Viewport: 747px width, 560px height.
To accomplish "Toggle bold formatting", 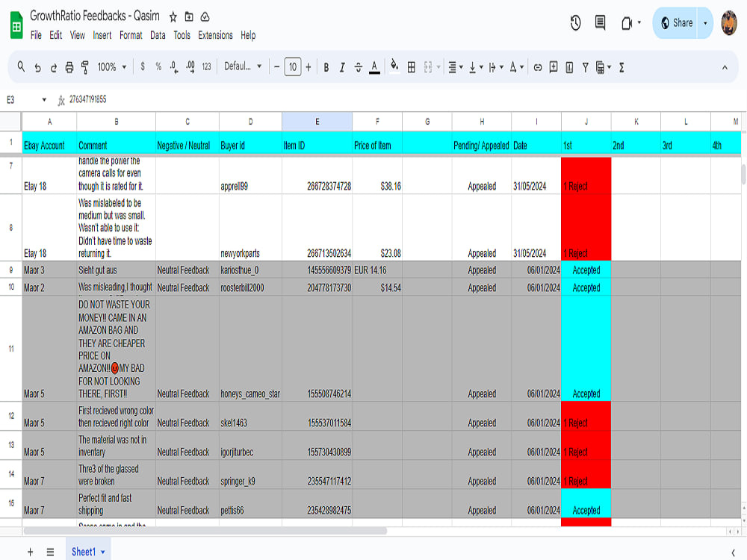I will [x=326, y=68].
